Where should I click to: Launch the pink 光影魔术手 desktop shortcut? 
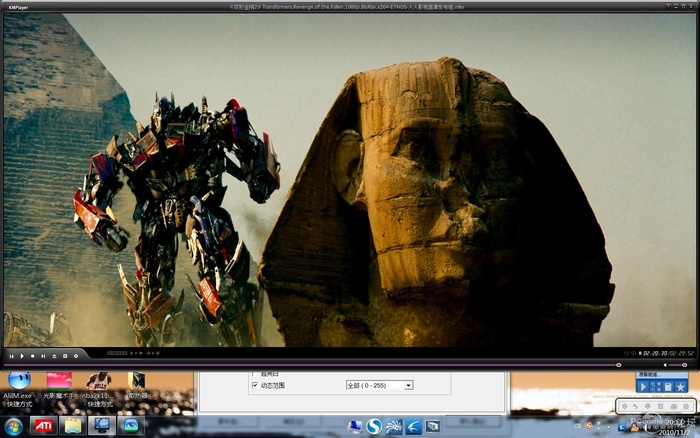[x=59, y=380]
